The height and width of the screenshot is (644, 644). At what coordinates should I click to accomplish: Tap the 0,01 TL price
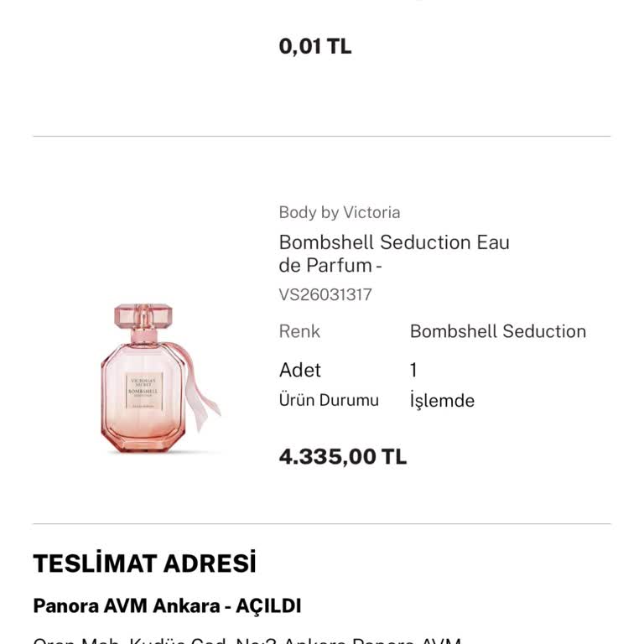(314, 46)
